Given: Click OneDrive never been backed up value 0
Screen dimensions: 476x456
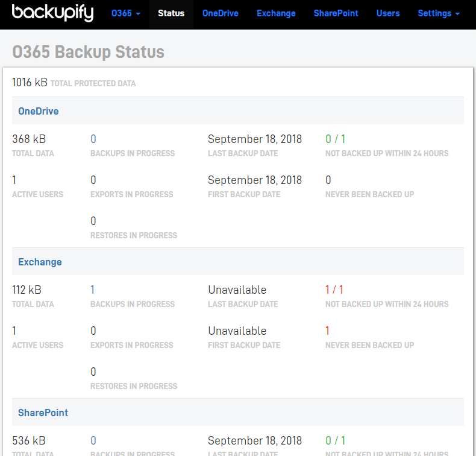Looking at the screenshot, I should click(328, 180).
